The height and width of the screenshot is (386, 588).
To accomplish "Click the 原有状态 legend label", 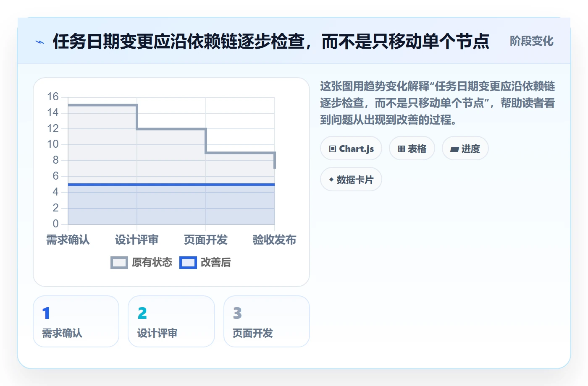I will click(152, 263).
